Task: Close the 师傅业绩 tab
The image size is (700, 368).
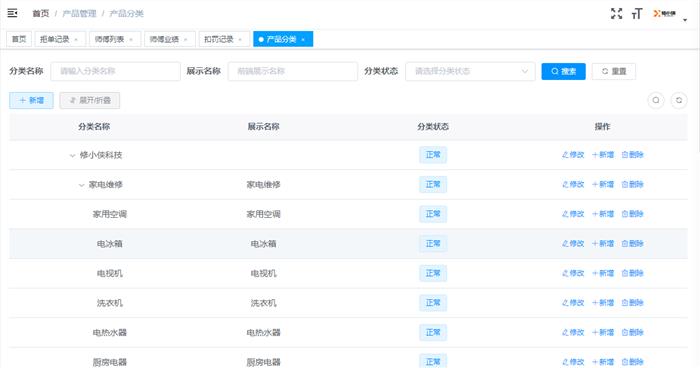Action: coord(186,39)
